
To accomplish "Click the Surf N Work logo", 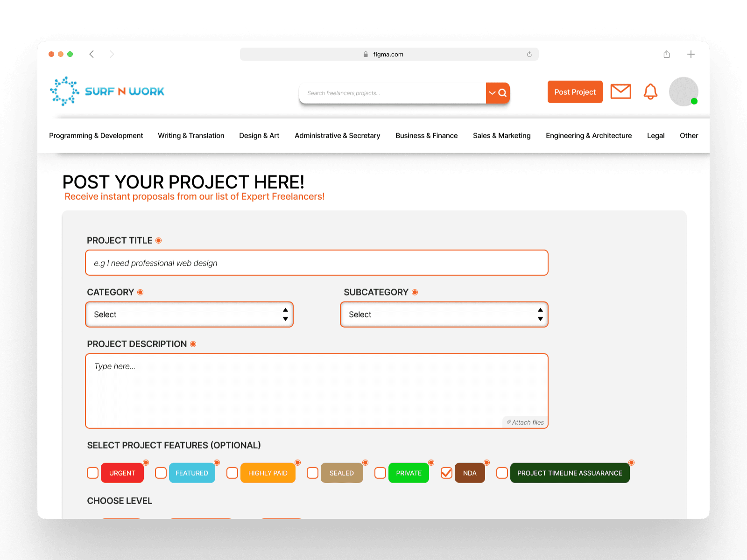I will click(x=106, y=91).
